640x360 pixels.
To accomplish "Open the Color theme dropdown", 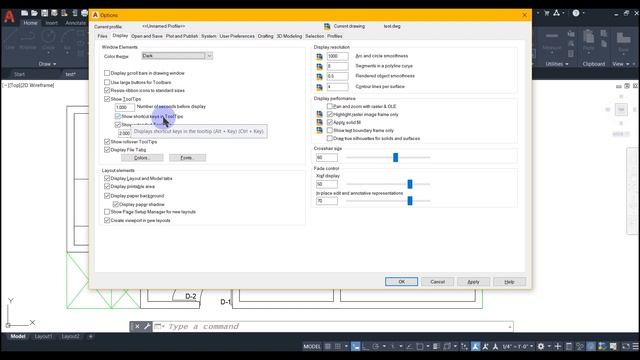I will [x=177, y=56].
